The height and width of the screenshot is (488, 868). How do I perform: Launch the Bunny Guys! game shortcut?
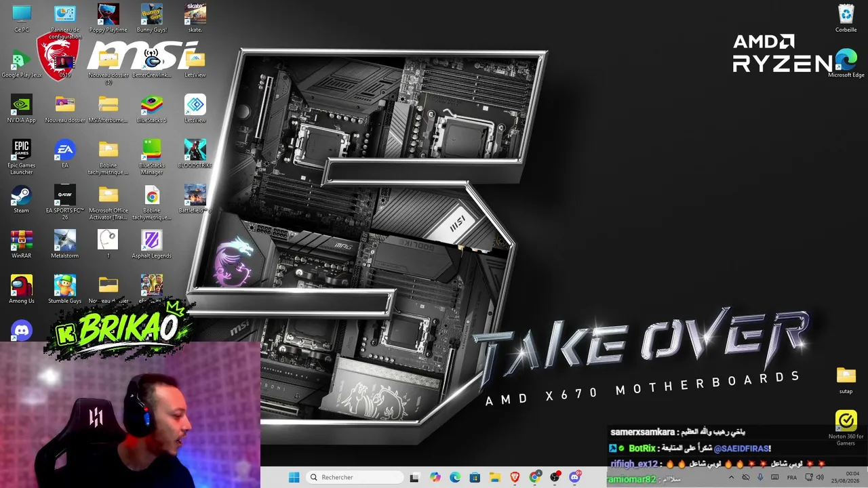(x=152, y=18)
